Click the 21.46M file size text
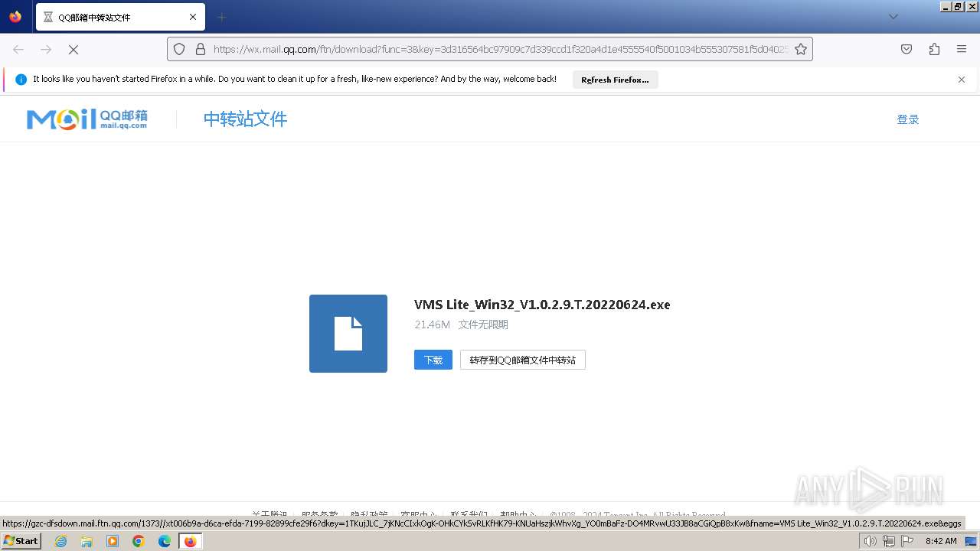Screen dimensions: 980x551 pyautogui.click(x=432, y=324)
